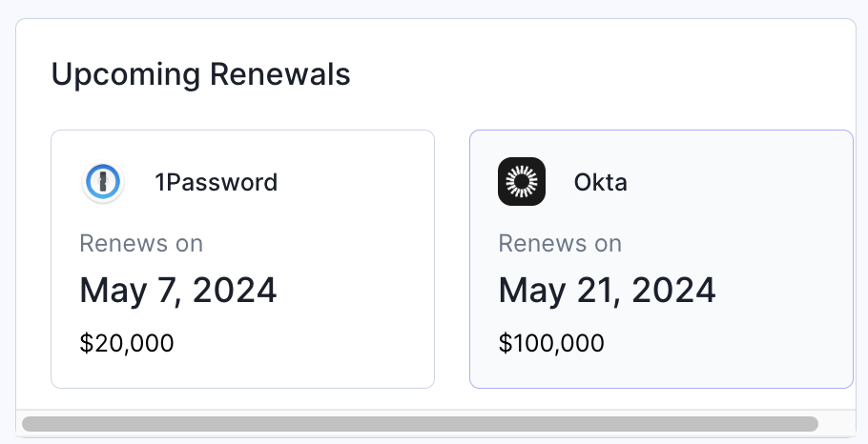This screenshot has height=444, width=868.
Task: Click the 1Password logo icon
Action: point(103,181)
